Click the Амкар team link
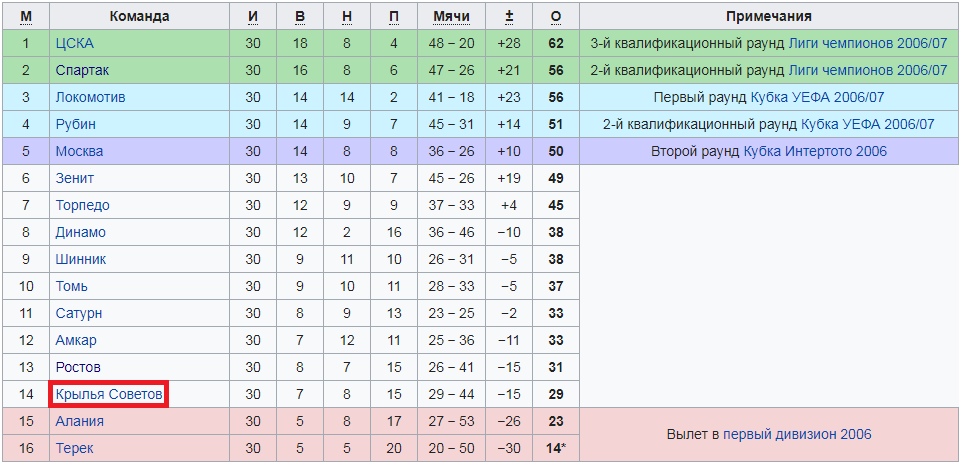Viewport: 961px width, 465px height. [x=76, y=340]
